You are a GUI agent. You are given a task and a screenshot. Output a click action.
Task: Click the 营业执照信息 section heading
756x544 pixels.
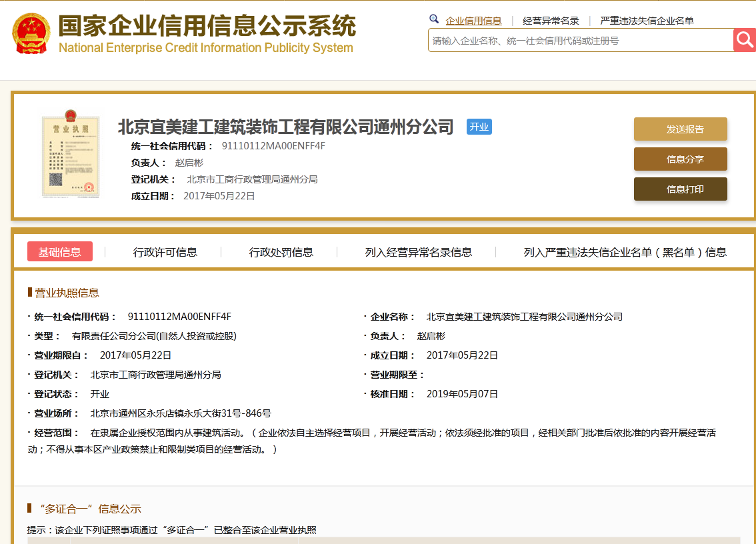(67, 293)
